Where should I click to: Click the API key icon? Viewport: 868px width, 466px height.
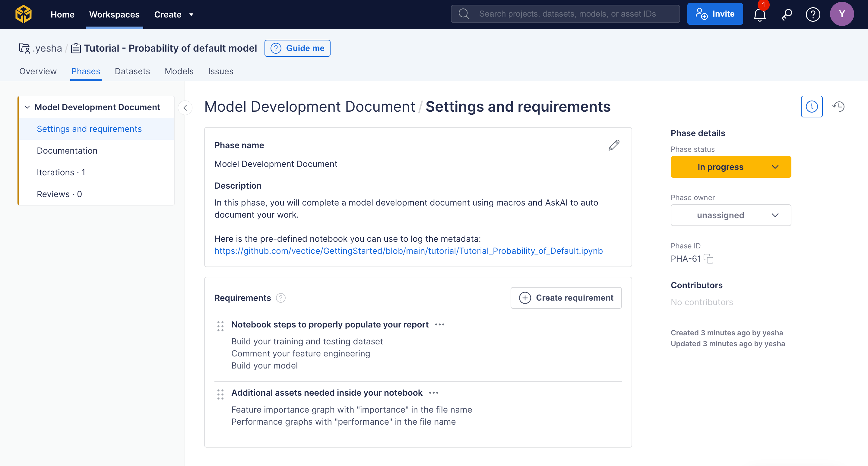pos(787,14)
